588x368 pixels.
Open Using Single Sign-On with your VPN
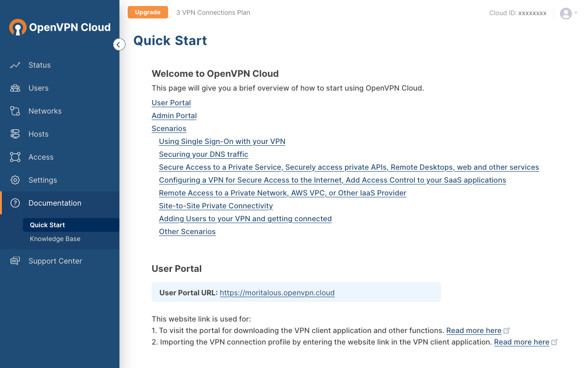pyautogui.click(x=222, y=142)
